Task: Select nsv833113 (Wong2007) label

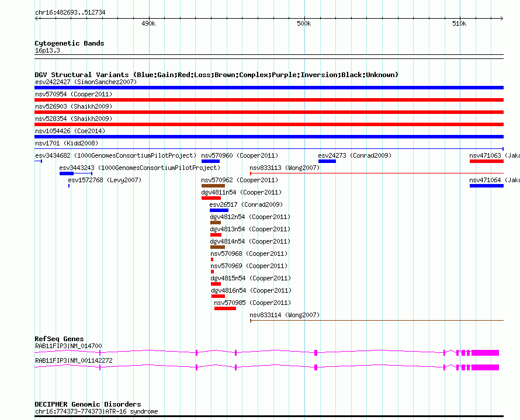Action: (285, 168)
